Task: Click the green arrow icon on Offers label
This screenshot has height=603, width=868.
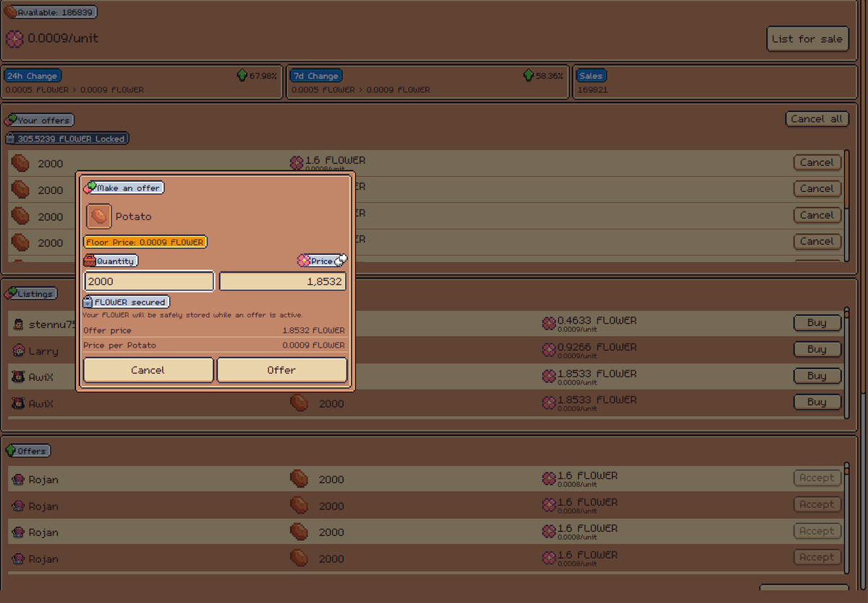Action: pos(11,450)
